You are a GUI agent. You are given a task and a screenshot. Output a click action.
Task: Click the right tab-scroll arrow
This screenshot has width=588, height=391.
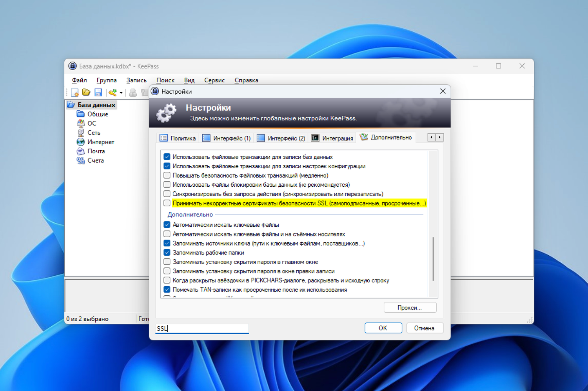click(439, 137)
